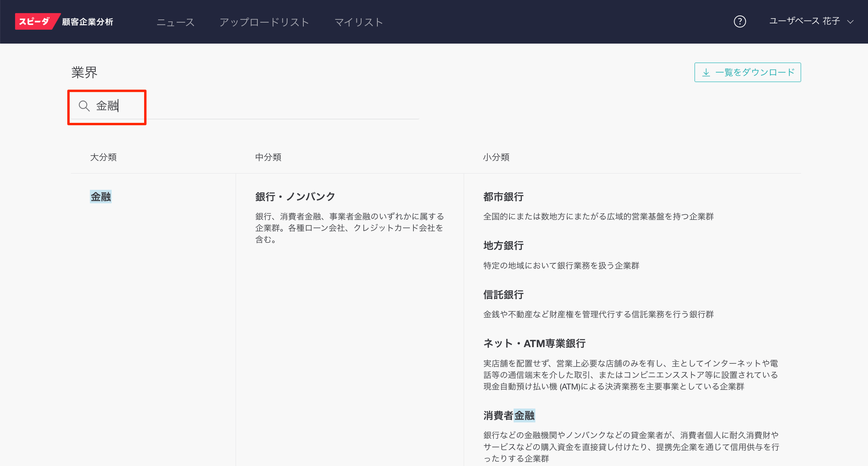Open the 地方銀行 subcategory
The width and height of the screenshot is (868, 466).
503,246
